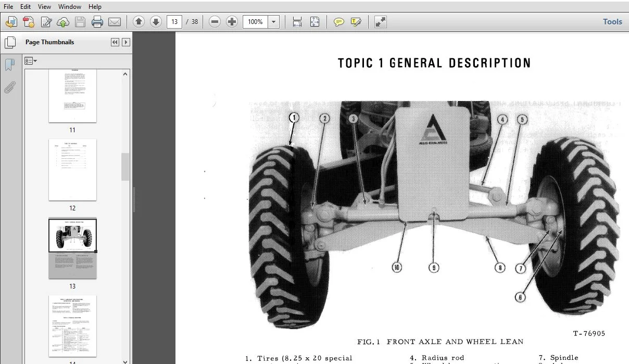Expand the thumbnails pane with right arrow

pyautogui.click(x=125, y=42)
